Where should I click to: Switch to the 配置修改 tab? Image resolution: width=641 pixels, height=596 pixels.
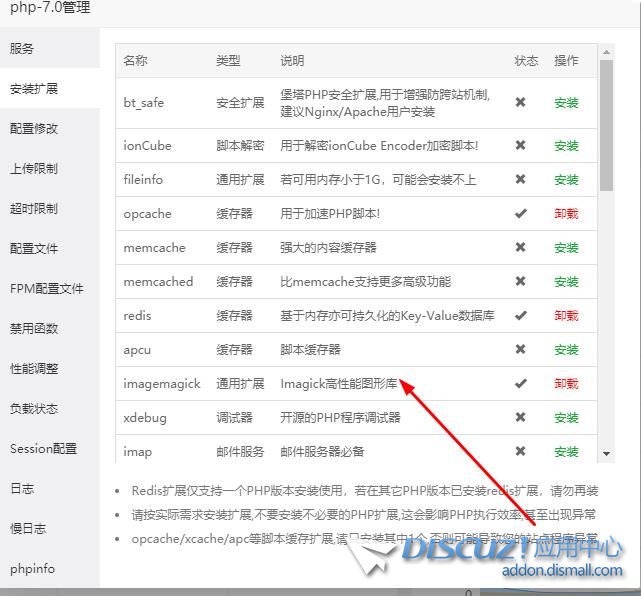click(34, 129)
